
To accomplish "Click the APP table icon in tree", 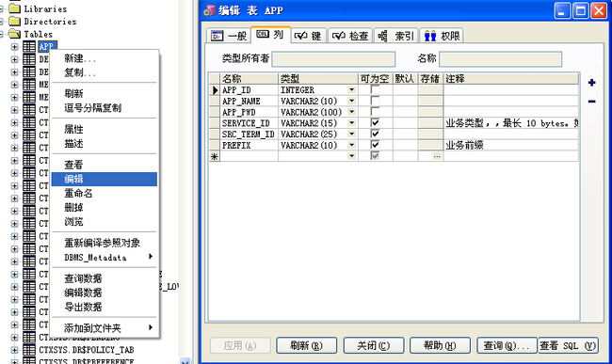I will (x=29, y=47).
